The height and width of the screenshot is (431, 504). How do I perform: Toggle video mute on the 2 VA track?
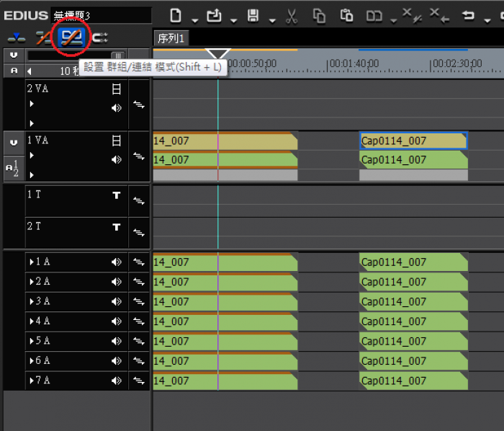click(x=116, y=89)
